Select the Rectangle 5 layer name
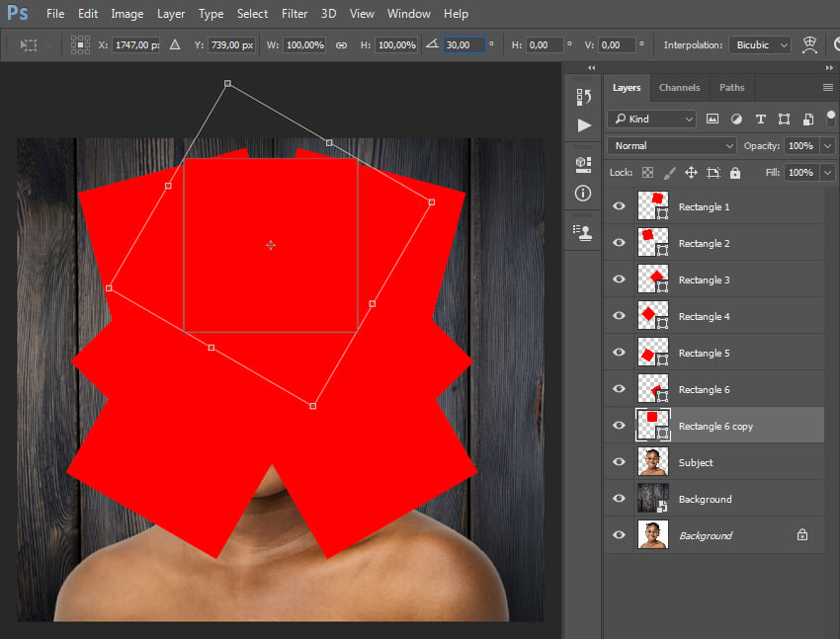This screenshot has width=840, height=639. pyautogui.click(x=704, y=354)
